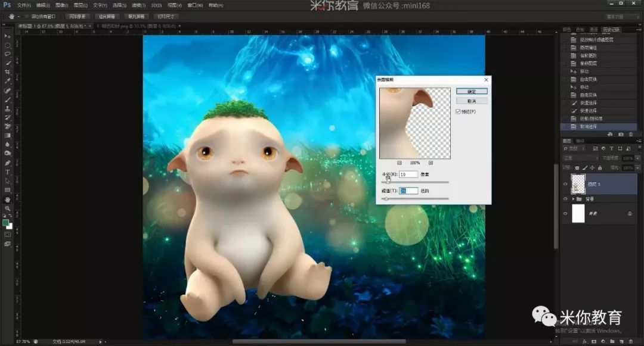This screenshot has width=644, height=346.
Task: Toggle lock all for layer
Action: (x=600, y=168)
